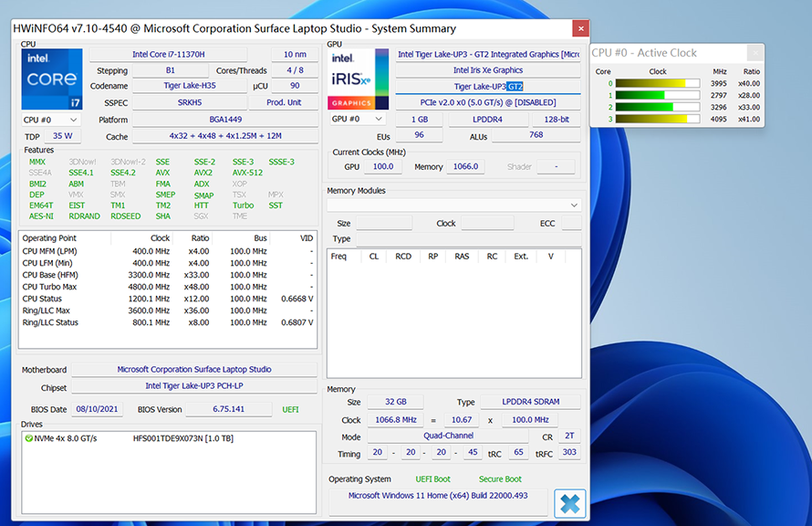The image size is (812, 526).
Task: Click the blue X button beside the operating system field
Action: tap(569, 503)
